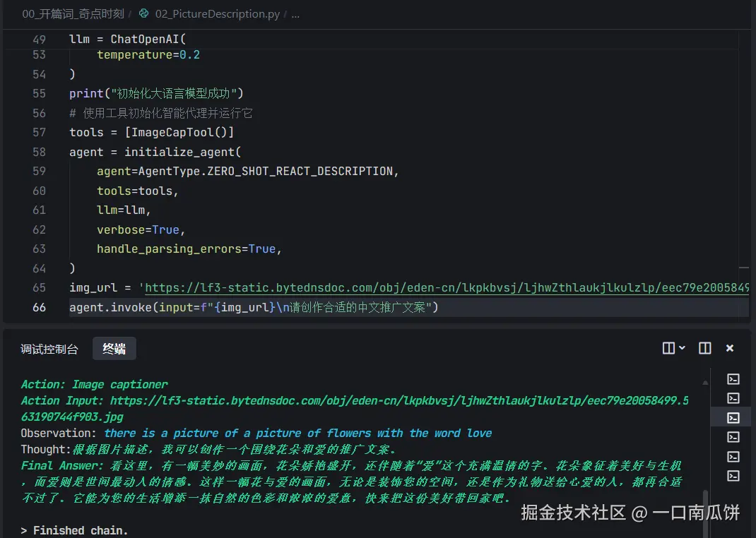Viewport: 756px width, 538px height.
Task: Click the comment '# 使用工具初始化智能代理并运行它'
Action: [161, 113]
